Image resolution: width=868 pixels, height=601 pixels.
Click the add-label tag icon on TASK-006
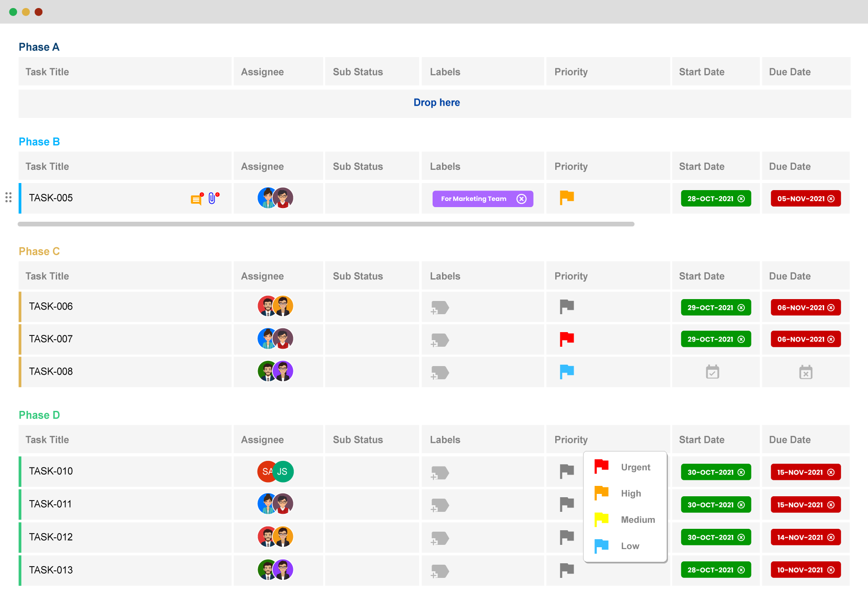point(439,307)
